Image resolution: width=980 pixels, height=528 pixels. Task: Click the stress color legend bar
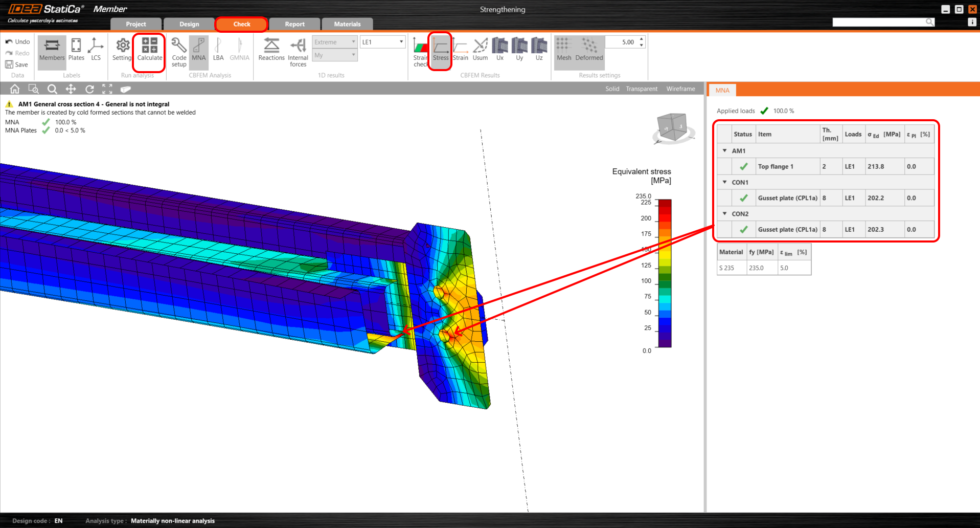click(x=665, y=274)
